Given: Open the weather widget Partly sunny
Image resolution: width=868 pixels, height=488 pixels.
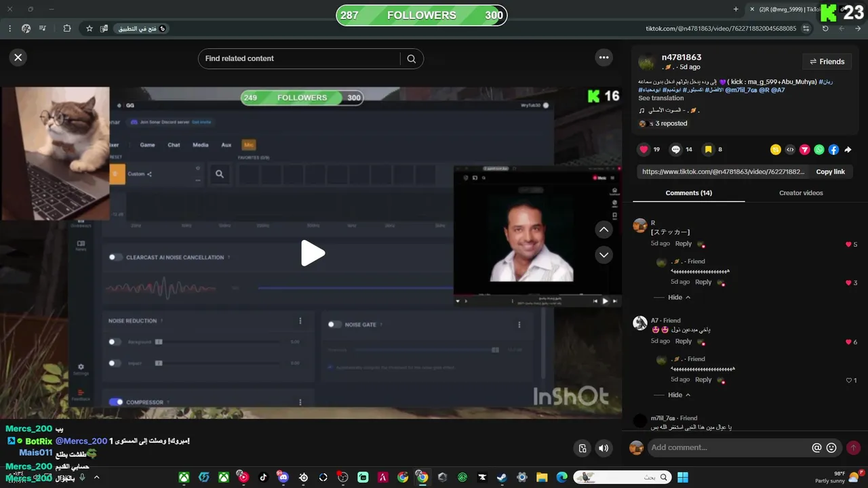Looking at the screenshot, I should point(837,477).
